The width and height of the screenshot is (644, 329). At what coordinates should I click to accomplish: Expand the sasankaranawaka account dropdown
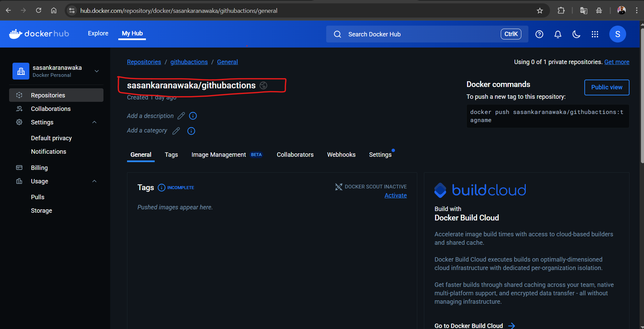(x=97, y=71)
